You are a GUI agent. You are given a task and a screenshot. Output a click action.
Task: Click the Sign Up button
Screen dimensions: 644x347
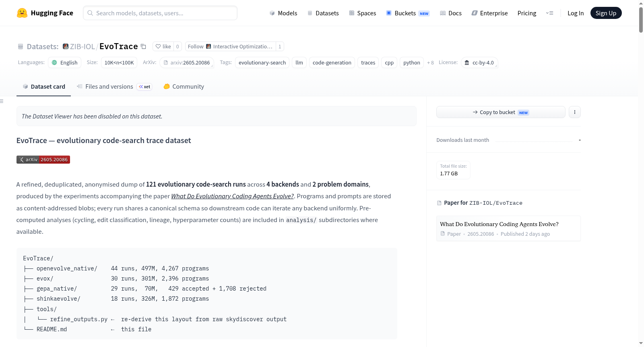[x=606, y=13]
